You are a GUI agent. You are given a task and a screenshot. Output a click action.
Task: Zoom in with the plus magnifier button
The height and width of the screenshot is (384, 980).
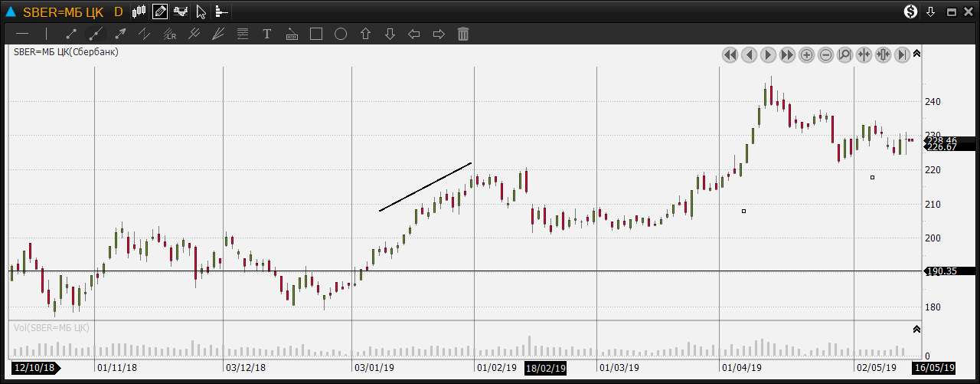[x=807, y=54]
